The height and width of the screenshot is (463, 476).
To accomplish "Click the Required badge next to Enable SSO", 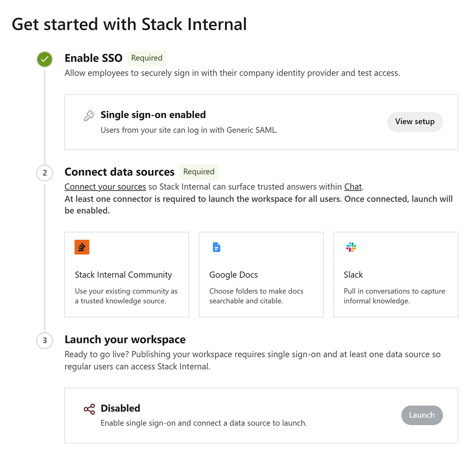I will 147,58.
